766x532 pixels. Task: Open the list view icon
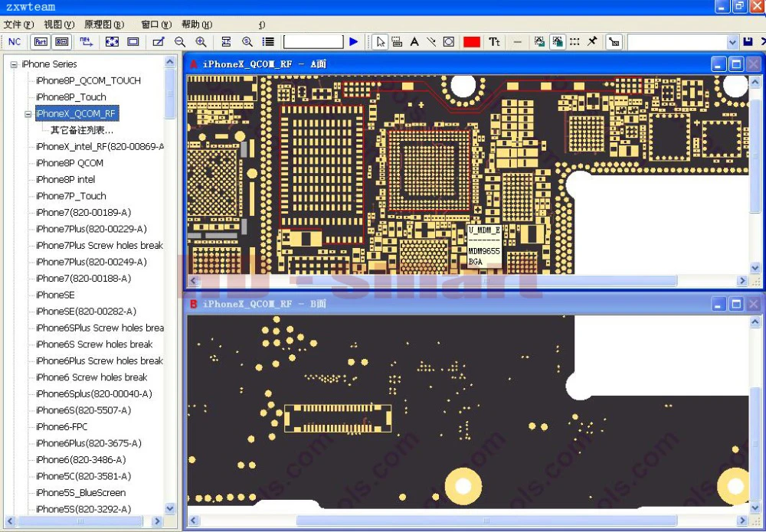click(268, 42)
